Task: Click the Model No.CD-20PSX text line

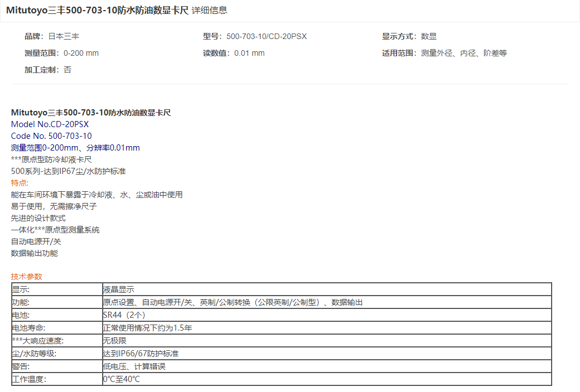Action: (x=50, y=124)
